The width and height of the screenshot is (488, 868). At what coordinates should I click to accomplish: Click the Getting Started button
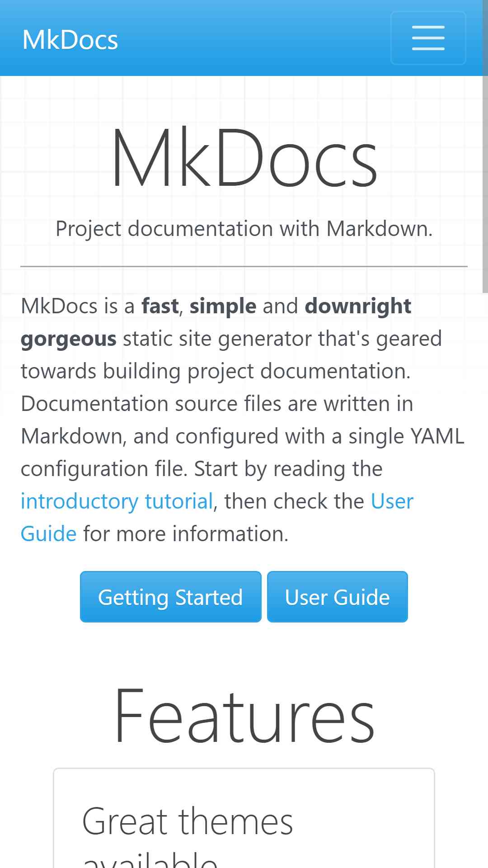click(171, 597)
